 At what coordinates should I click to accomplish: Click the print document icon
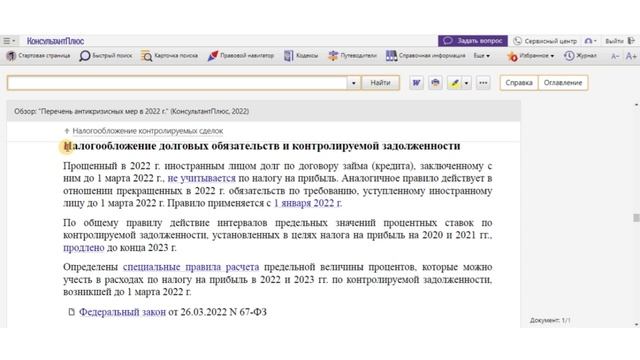(x=436, y=83)
